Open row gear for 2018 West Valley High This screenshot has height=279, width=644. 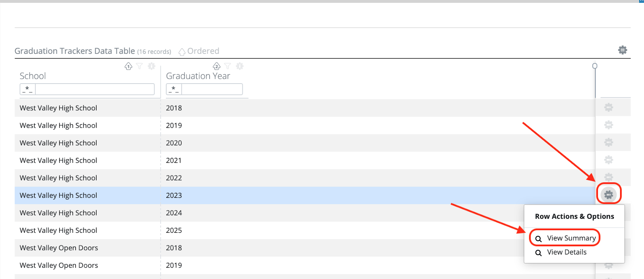609,107
